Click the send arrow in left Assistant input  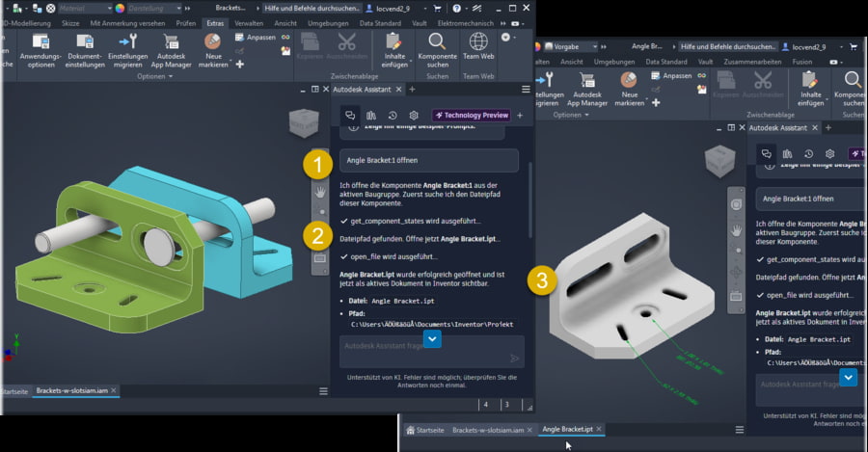[514, 358]
